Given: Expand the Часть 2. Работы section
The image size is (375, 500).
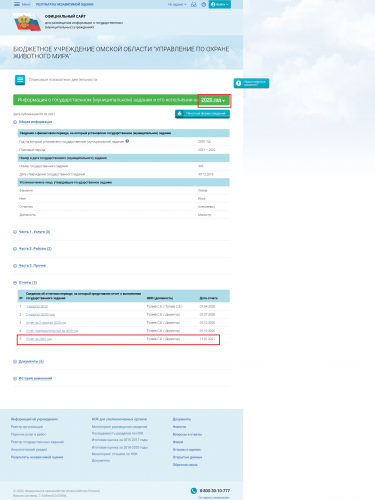Looking at the screenshot, I should 35,249.
